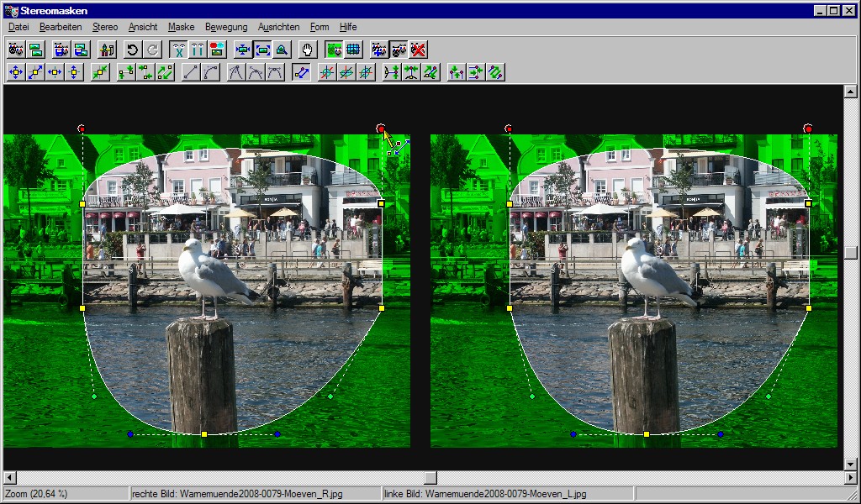Click the yellow and green anaglyph view icon
Image resolution: width=861 pixels, height=504 pixels.
pos(218,50)
